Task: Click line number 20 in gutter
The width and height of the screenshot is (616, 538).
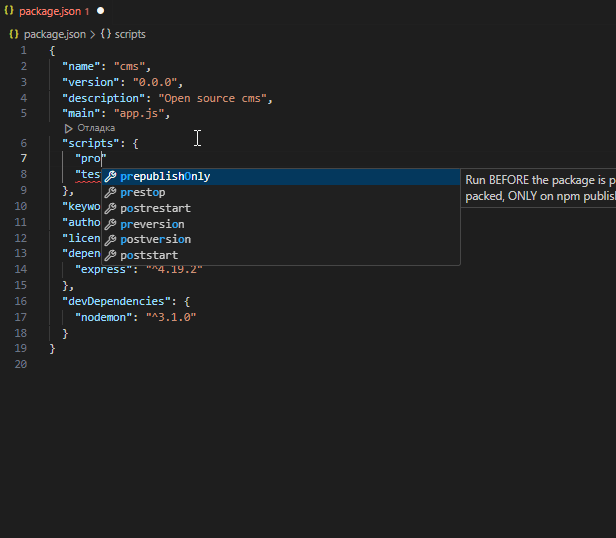Action: tap(21, 364)
